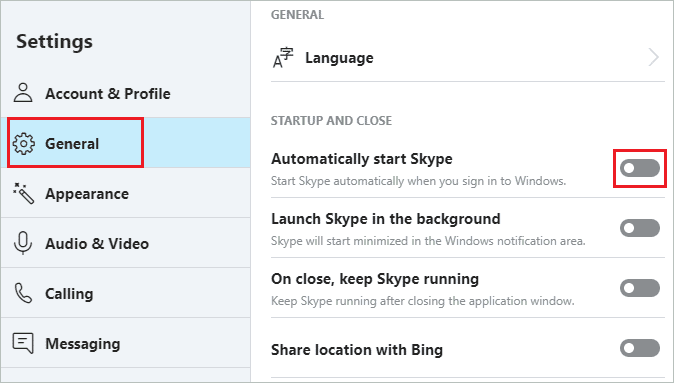Click the Appearance magic wand icon
The image size is (674, 383).
point(23,193)
